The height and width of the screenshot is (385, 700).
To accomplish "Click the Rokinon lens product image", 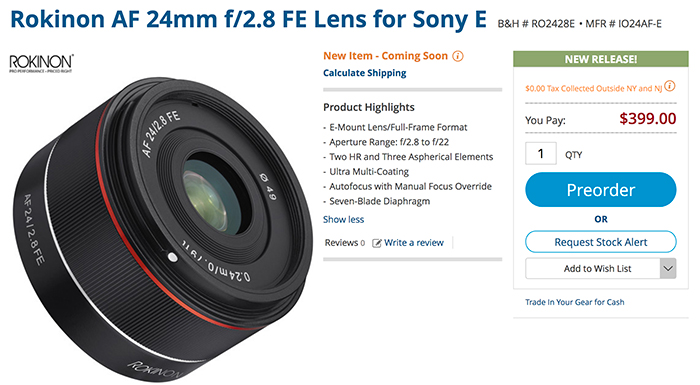I will (x=163, y=228).
